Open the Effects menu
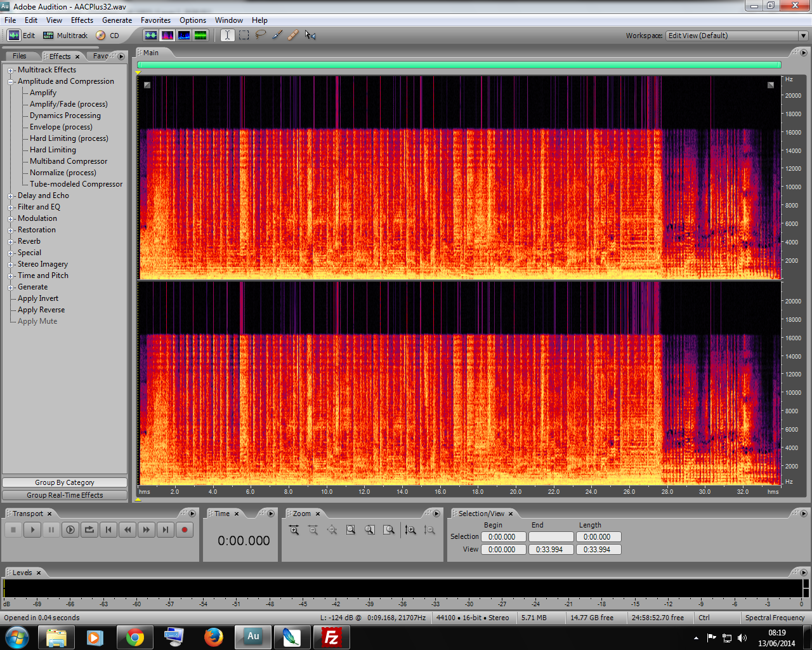 82,20
